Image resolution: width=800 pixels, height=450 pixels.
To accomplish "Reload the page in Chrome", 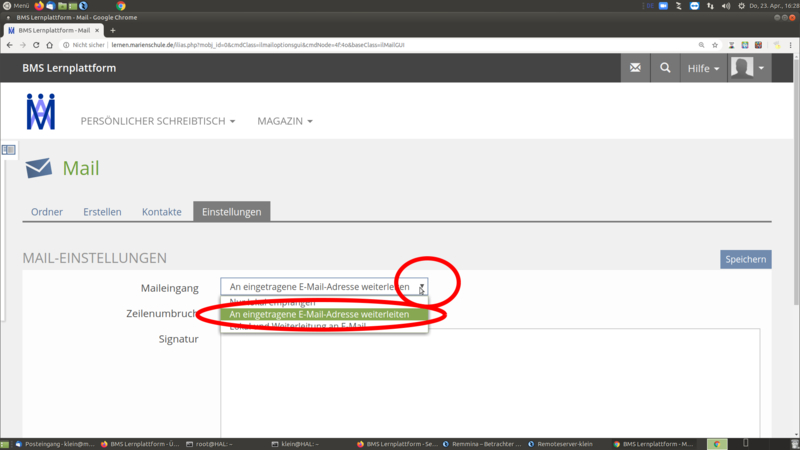I will coord(37,45).
